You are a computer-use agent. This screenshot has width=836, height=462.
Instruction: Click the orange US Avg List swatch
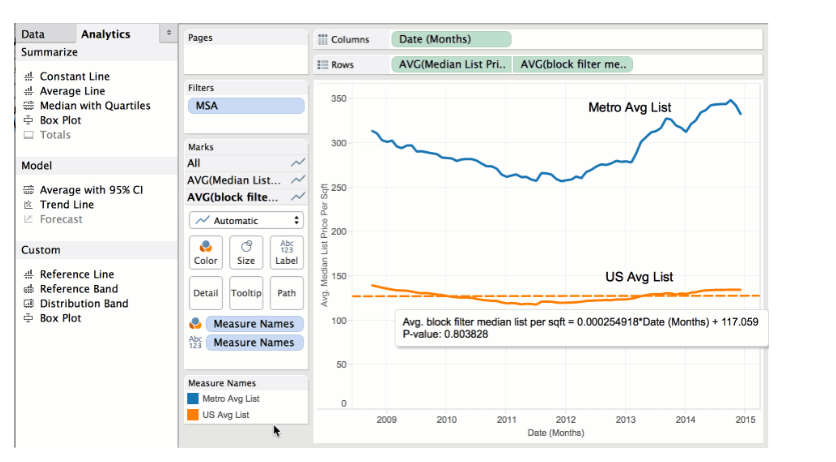pyautogui.click(x=193, y=415)
